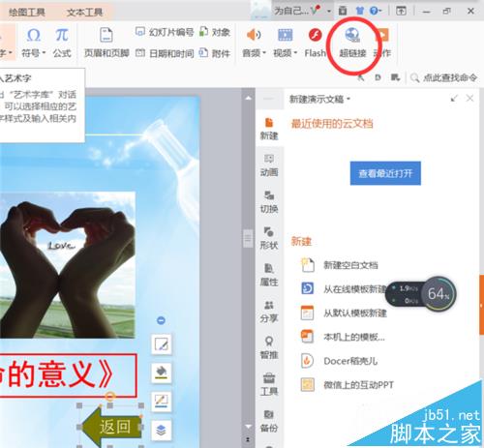
Task: Click the slide scrollbar up arrow
Action: click(x=248, y=98)
